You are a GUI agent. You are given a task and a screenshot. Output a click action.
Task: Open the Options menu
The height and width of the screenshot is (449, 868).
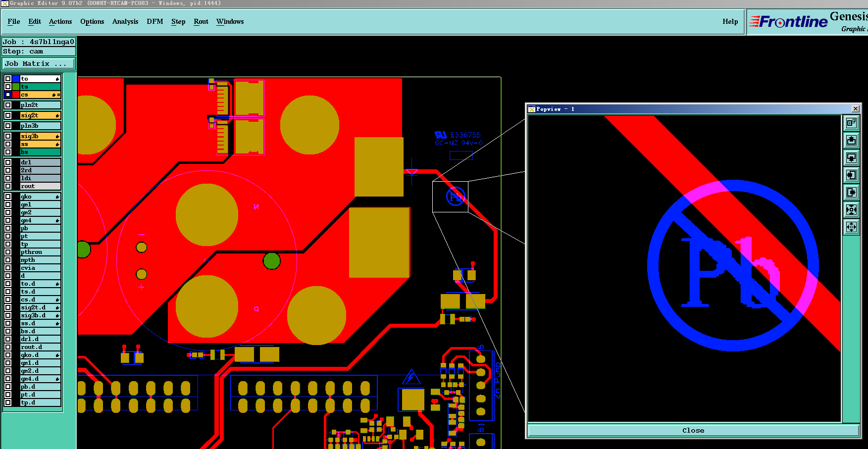(x=92, y=21)
